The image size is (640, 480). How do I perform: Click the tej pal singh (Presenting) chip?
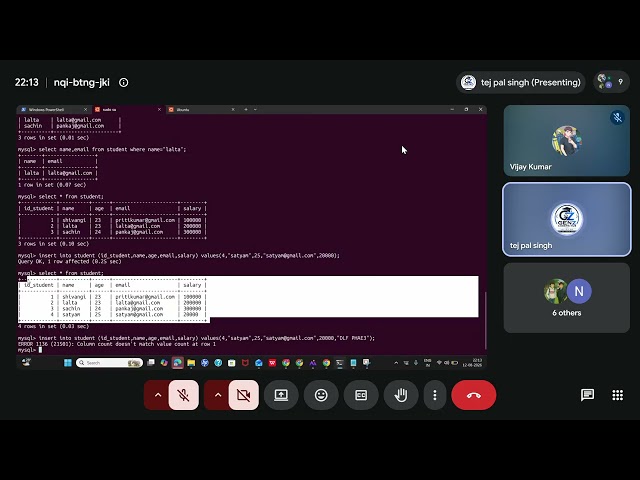click(x=521, y=82)
